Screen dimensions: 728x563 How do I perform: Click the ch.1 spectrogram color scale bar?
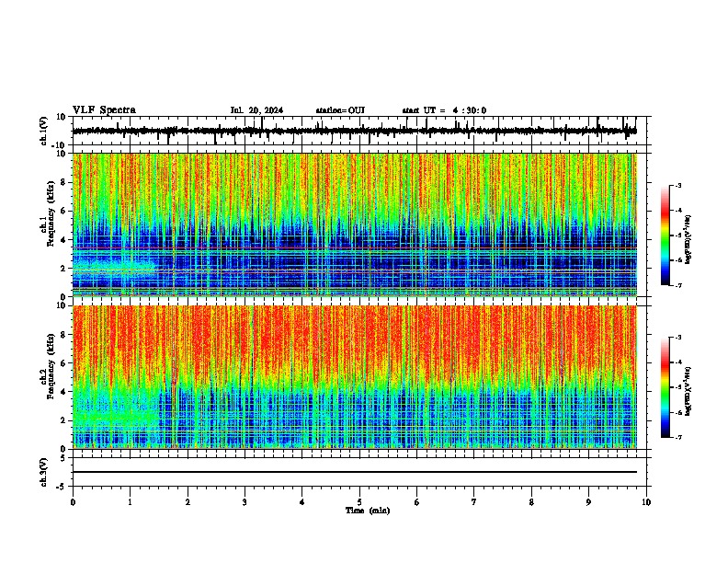tap(665, 236)
